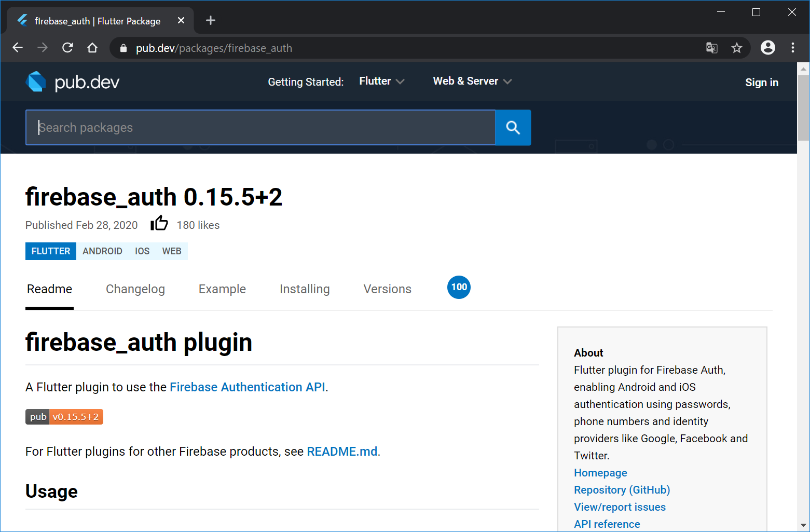Click the padlock site security icon
Screen dimensions: 810x532
[123, 48]
